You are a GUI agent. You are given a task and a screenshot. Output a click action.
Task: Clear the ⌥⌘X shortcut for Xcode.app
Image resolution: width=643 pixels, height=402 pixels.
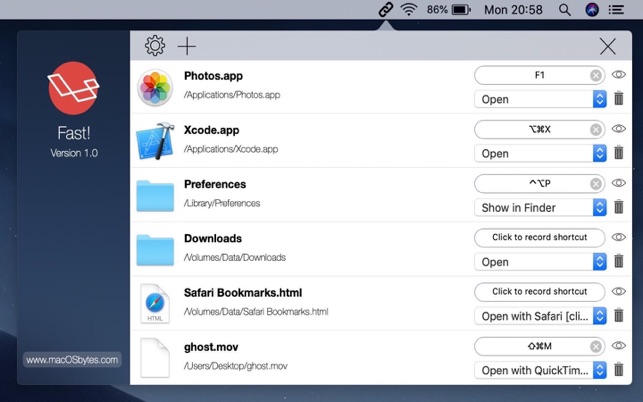coord(596,130)
